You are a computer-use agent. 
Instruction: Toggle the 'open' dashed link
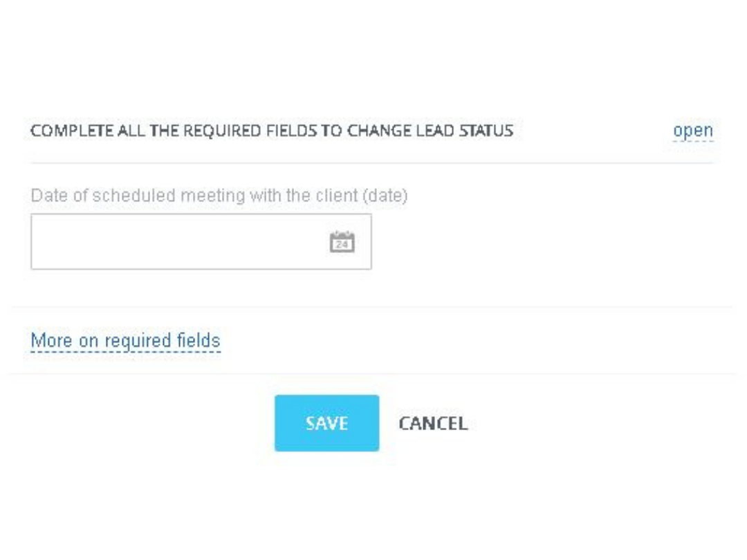click(x=692, y=130)
